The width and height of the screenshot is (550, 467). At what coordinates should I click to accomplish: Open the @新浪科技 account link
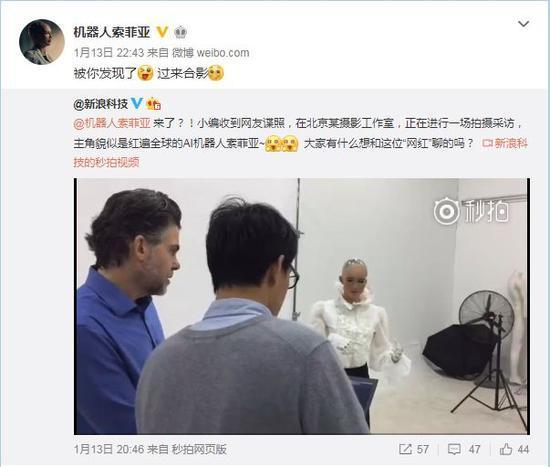coord(101,104)
